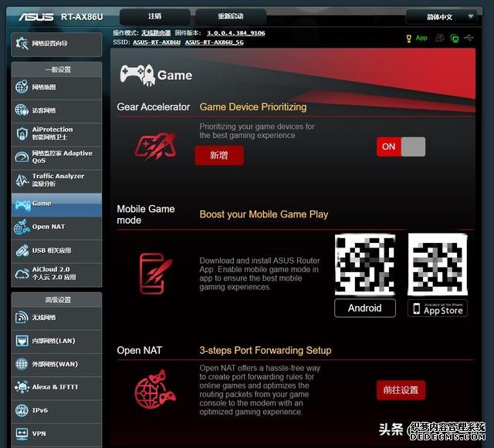The image size is (494, 448).
Task: Click the green network clients status icon
Action: [x=455, y=39]
